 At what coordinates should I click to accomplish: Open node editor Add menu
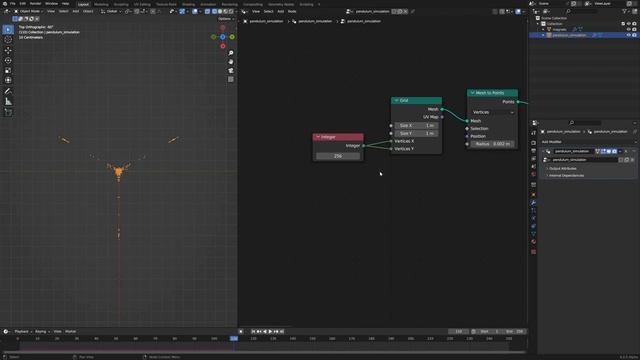pyautogui.click(x=281, y=11)
